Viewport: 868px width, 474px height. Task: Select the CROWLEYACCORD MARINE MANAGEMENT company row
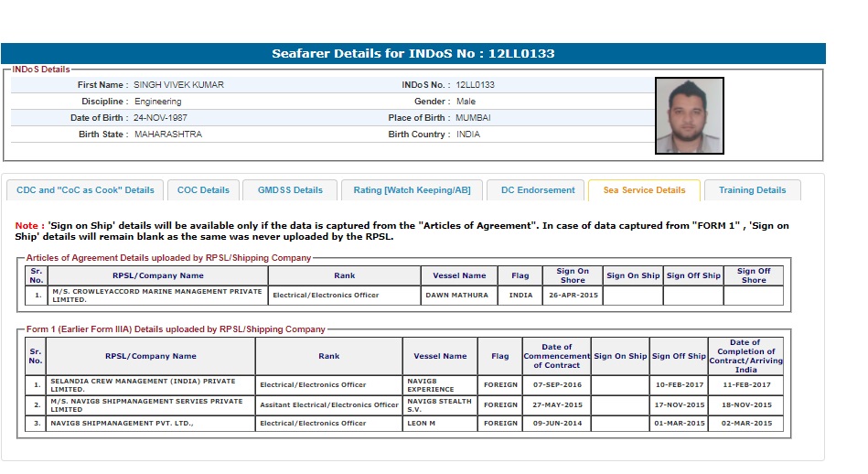point(157,296)
